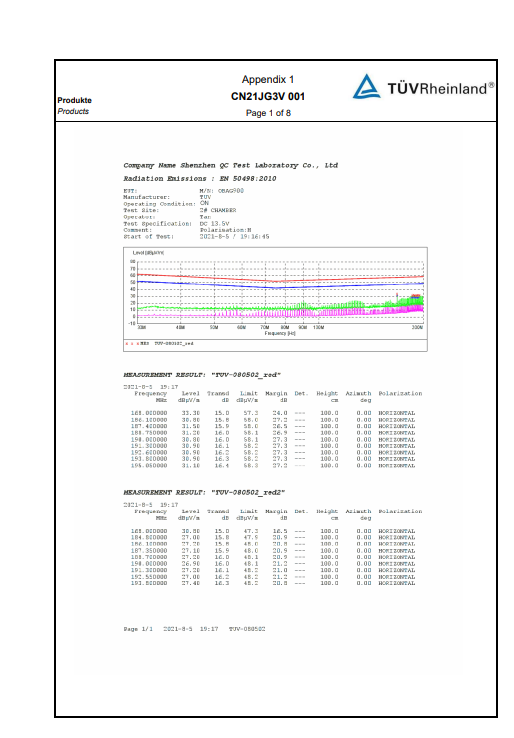This screenshot has height=738, width=514.
Task: Click the Company Name Shenzhen QC Test Laboratory line
Action: [x=231, y=165]
